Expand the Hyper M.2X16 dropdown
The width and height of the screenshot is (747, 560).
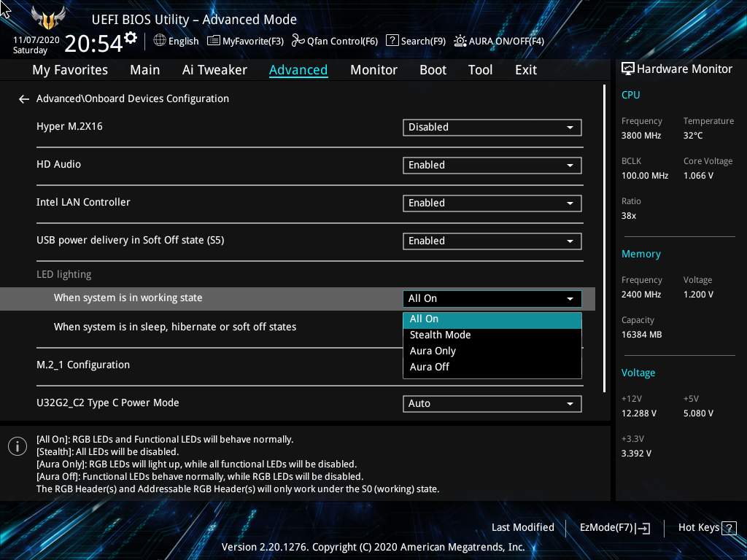click(x=492, y=127)
